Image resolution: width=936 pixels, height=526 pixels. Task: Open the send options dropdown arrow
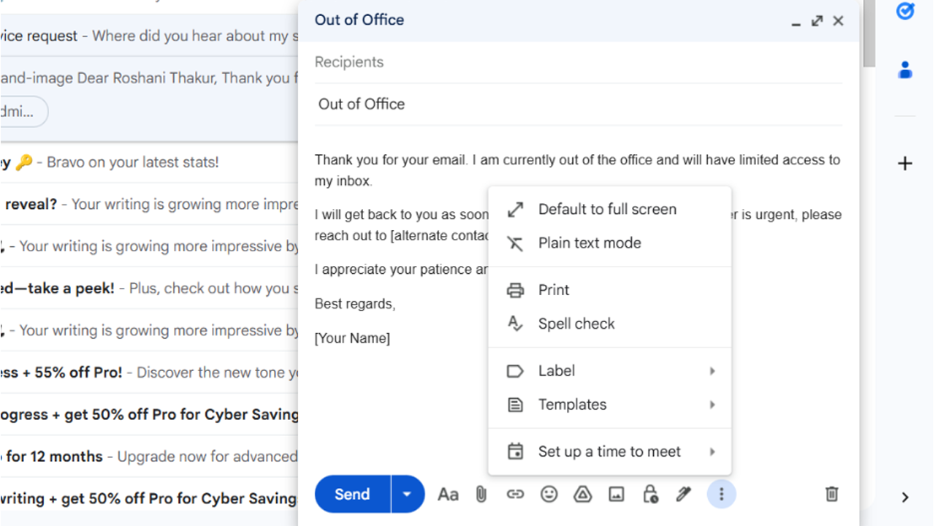pos(407,494)
